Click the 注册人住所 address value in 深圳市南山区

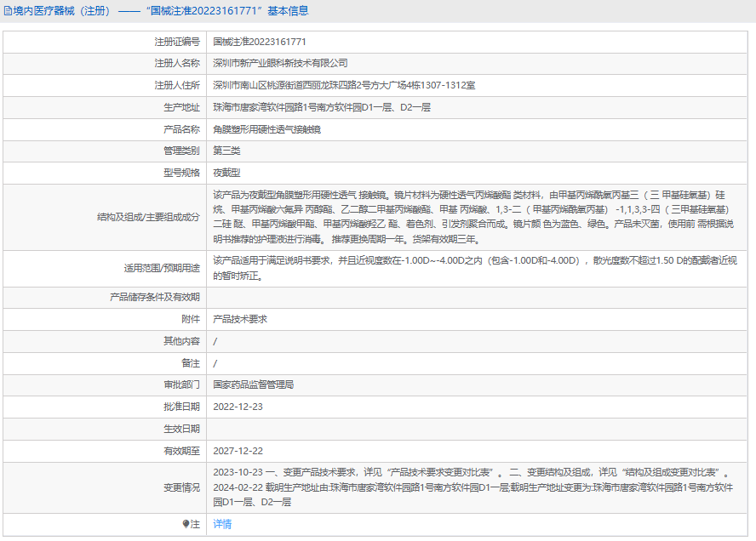344,85
